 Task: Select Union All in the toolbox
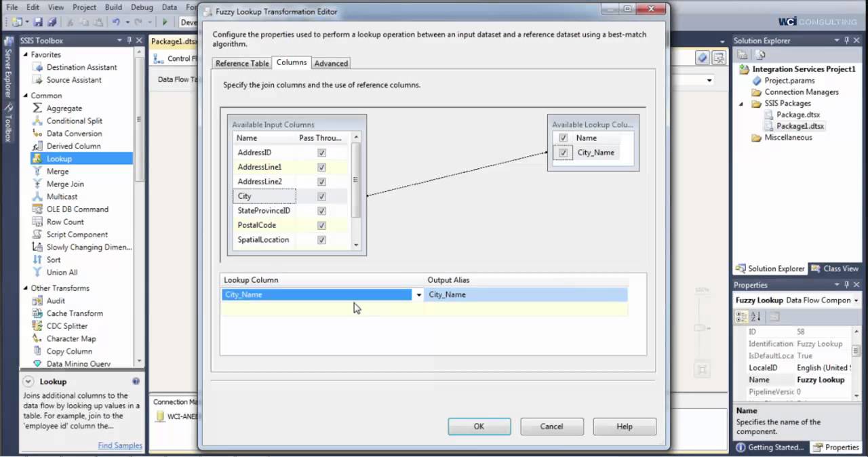pos(62,273)
